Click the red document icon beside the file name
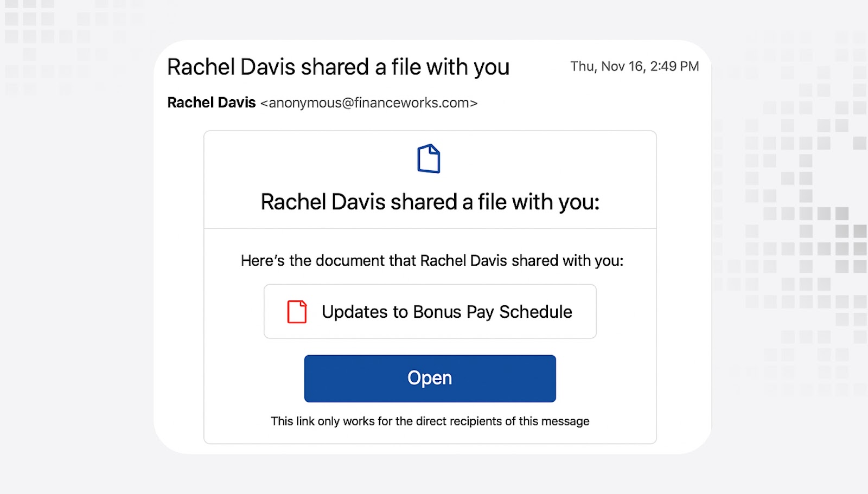868x494 pixels. (x=297, y=312)
